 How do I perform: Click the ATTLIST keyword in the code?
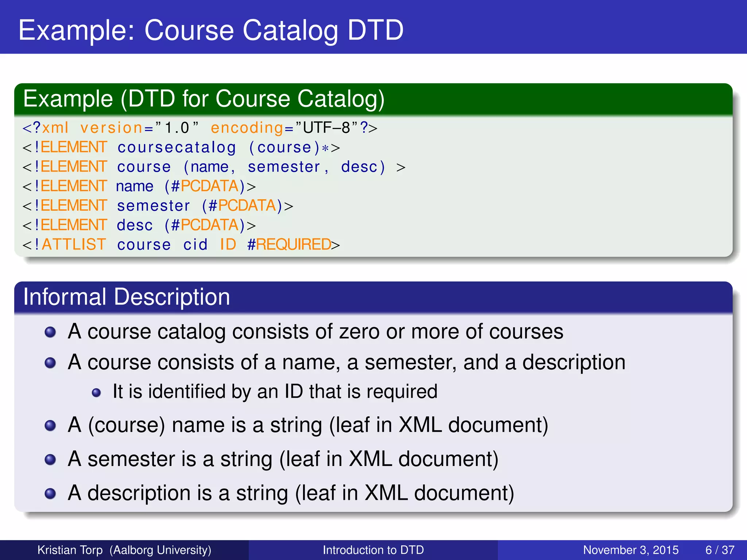[74, 245]
